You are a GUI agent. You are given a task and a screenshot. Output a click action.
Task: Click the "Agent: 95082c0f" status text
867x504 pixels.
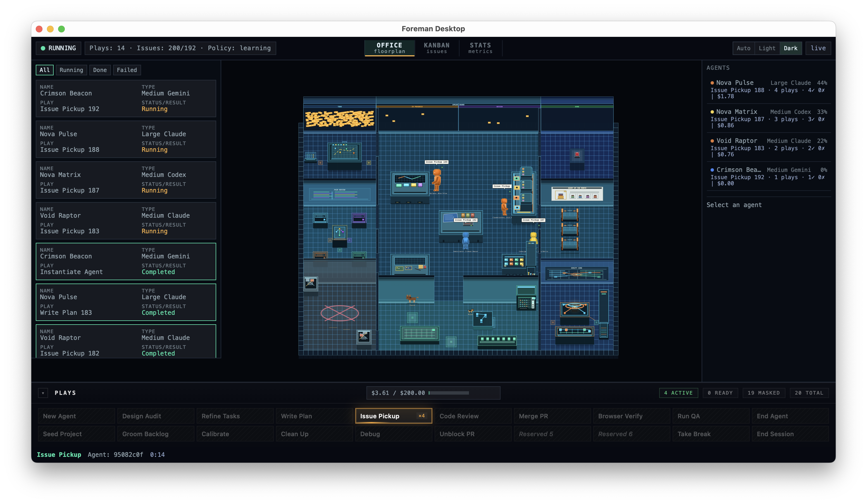[115, 455]
